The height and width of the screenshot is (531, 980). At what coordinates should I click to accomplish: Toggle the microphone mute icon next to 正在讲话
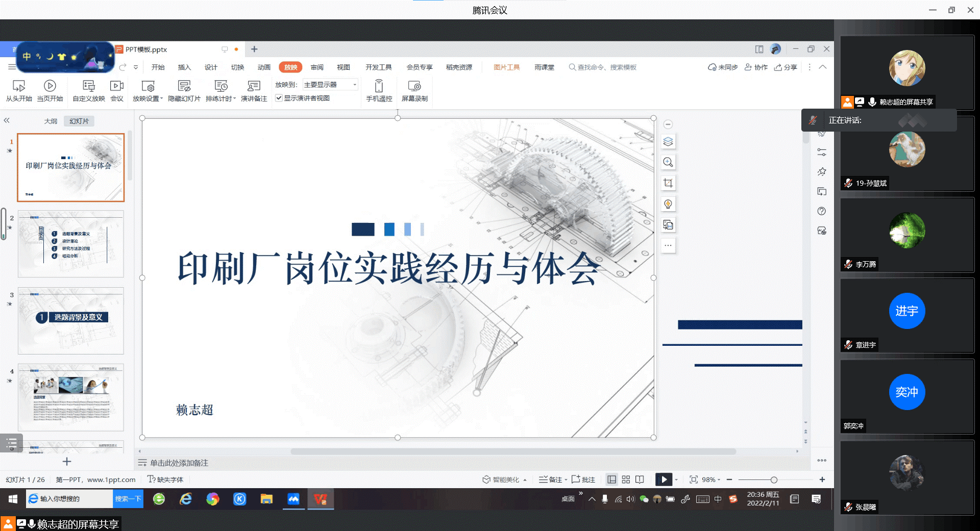[813, 120]
